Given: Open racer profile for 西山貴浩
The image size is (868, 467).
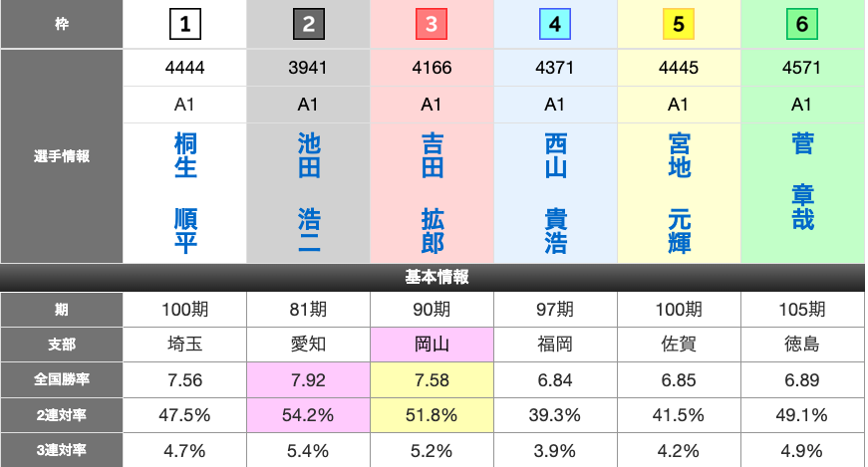Looking at the screenshot, I should point(555,193).
